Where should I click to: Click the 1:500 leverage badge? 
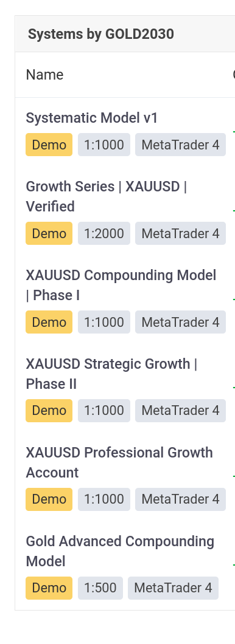(100, 588)
